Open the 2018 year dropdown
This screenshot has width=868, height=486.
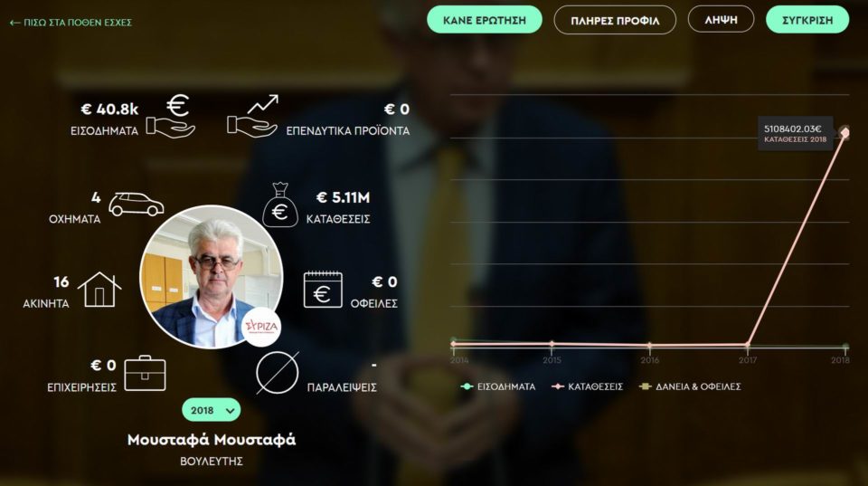211,410
